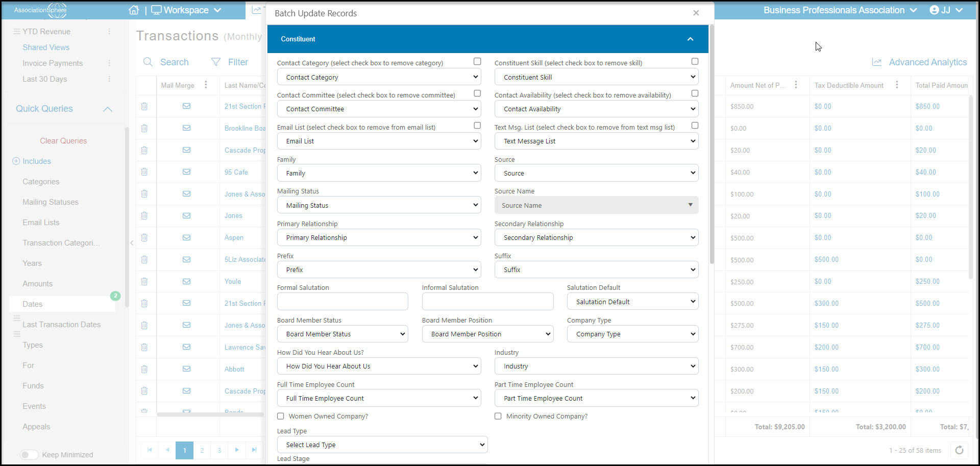This screenshot has height=466, width=980.
Task: Tick the Minority Owned Company checkbox
Action: (x=498, y=416)
